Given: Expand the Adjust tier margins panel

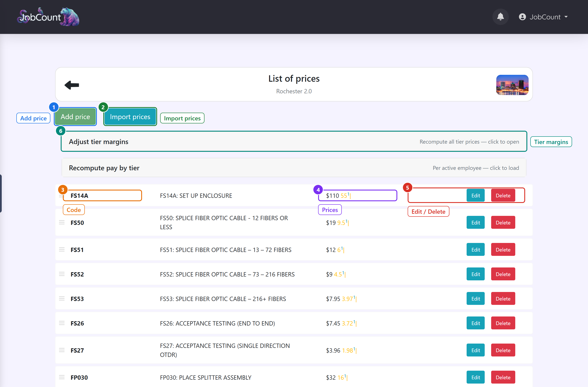Looking at the screenshot, I should point(294,142).
